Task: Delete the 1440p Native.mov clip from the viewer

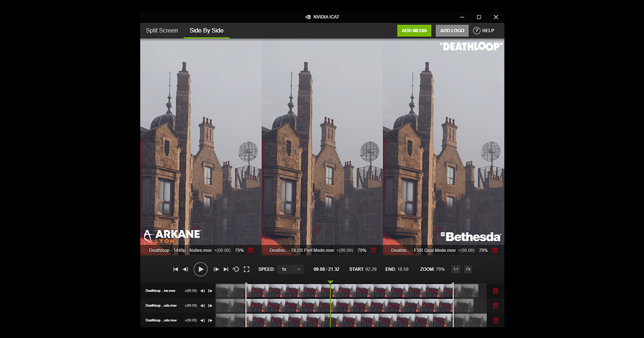Action: pyautogui.click(x=251, y=251)
